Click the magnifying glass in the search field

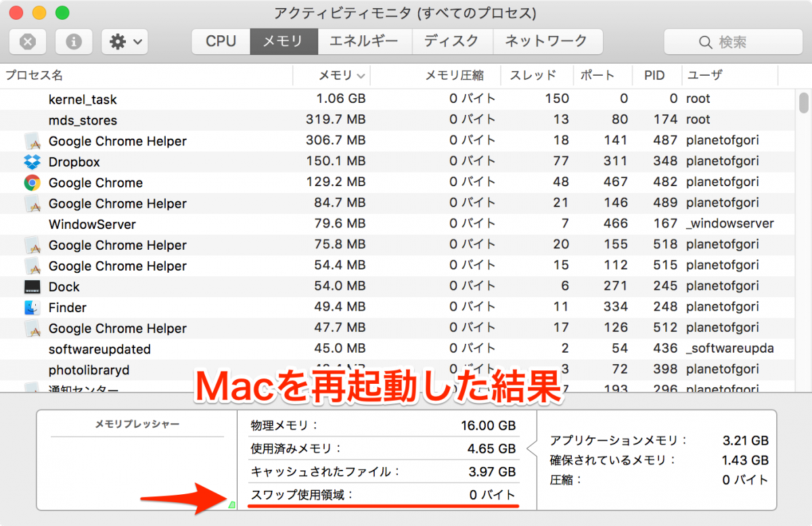(706, 42)
